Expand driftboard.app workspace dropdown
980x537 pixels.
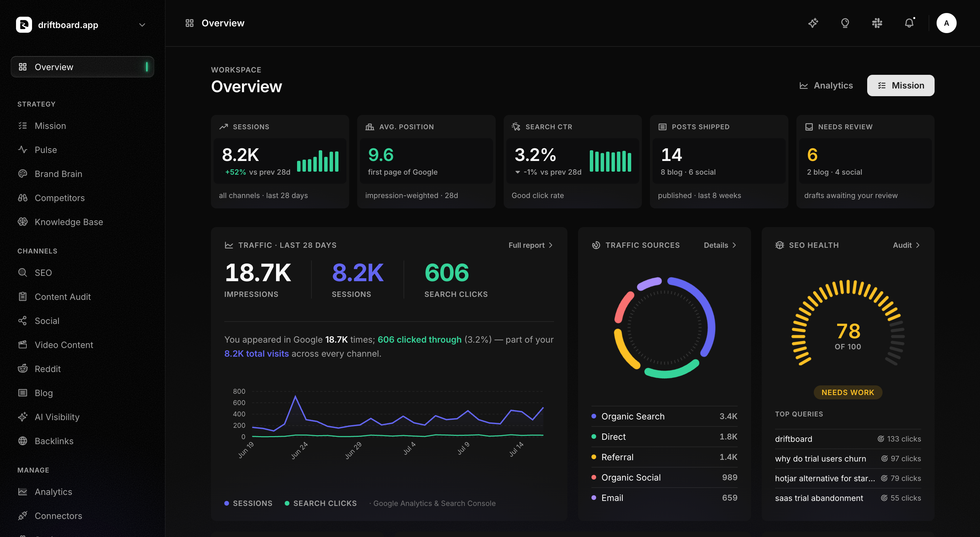pyautogui.click(x=142, y=25)
